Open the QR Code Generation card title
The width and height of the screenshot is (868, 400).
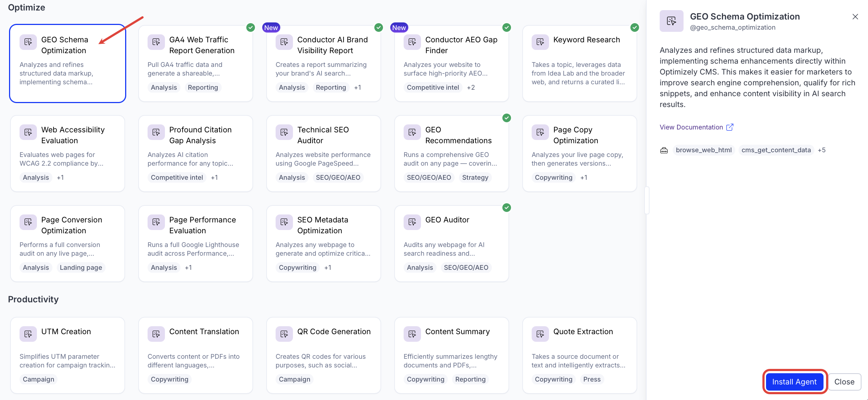pos(334,332)
